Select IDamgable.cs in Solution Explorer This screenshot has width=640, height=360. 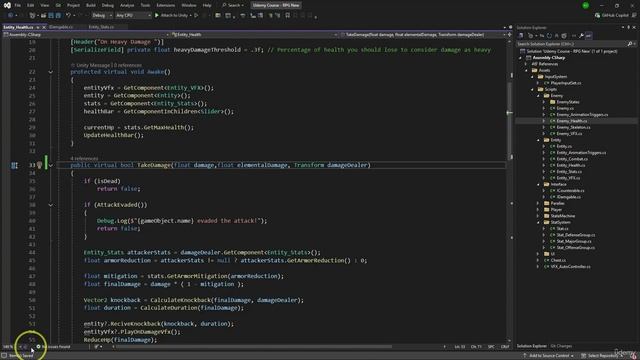pyautogui.click(x=569, y=197)
